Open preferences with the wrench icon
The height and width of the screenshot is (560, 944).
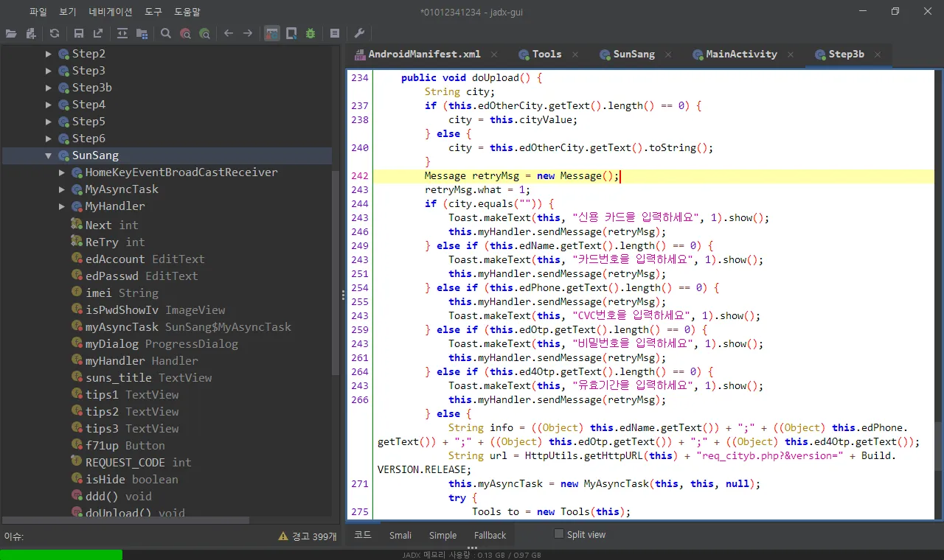[x=359, y=33]
